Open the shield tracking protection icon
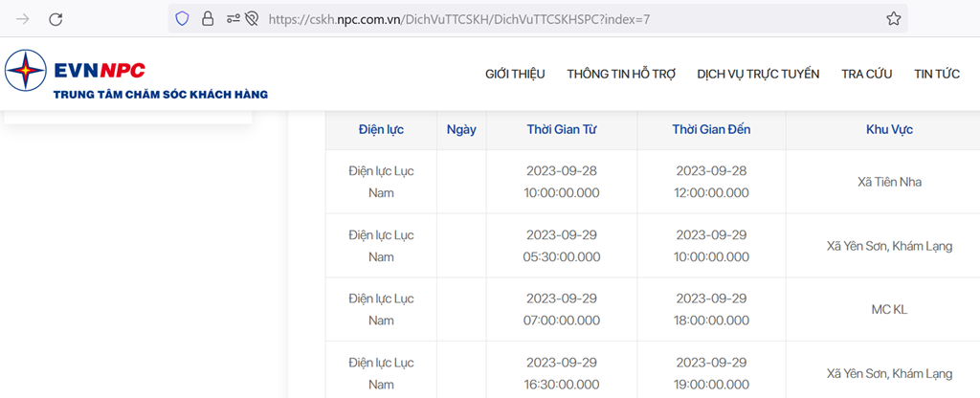This screenshot has height=398, width=980. pyautogui.click(x=182, y=19)
